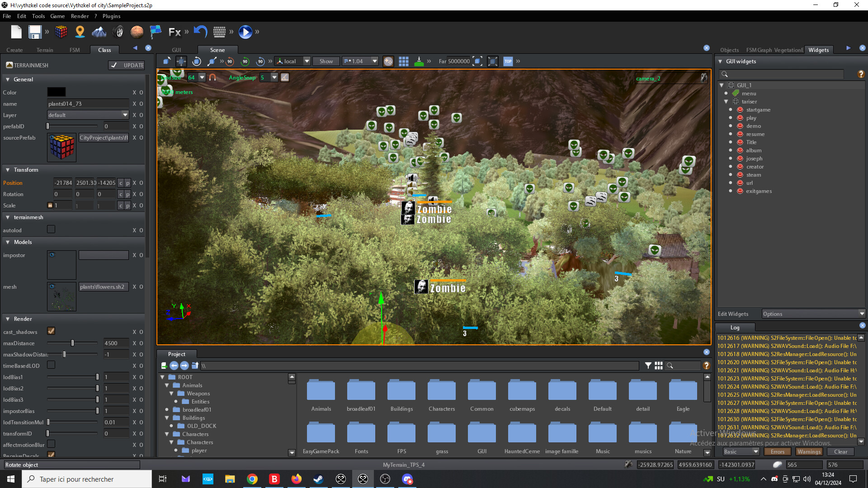The height and width of the screenshot is (488, 868).
Task: Select the Rubik's cube prefab creation tool
Action: [x=61, y=32]
